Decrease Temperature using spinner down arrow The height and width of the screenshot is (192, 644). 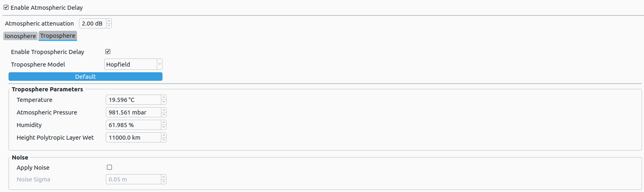pos(164,102)
